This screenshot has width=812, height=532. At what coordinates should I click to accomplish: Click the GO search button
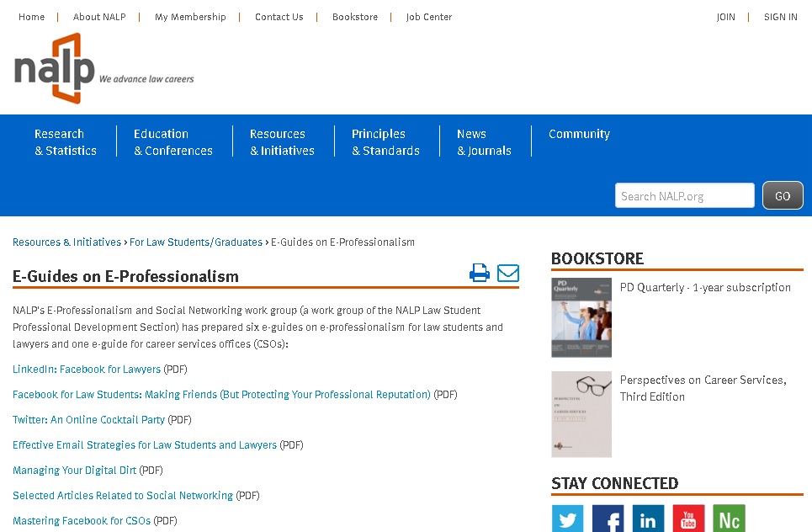[783, 196]
